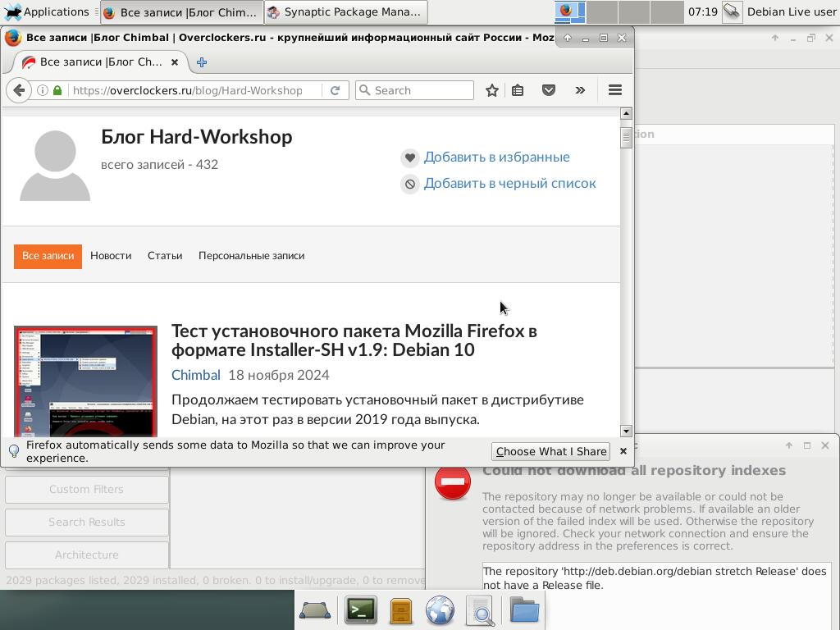Close the 'Все записи |Блог Ch...' tab
The image size is (840, 630).
click(175, 62)
